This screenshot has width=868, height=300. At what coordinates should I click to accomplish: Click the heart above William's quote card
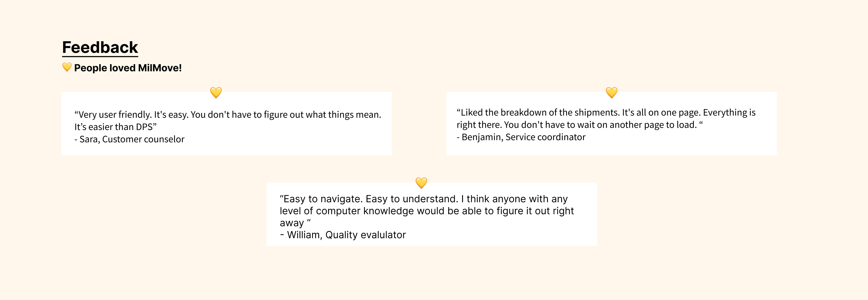(421, 183)
